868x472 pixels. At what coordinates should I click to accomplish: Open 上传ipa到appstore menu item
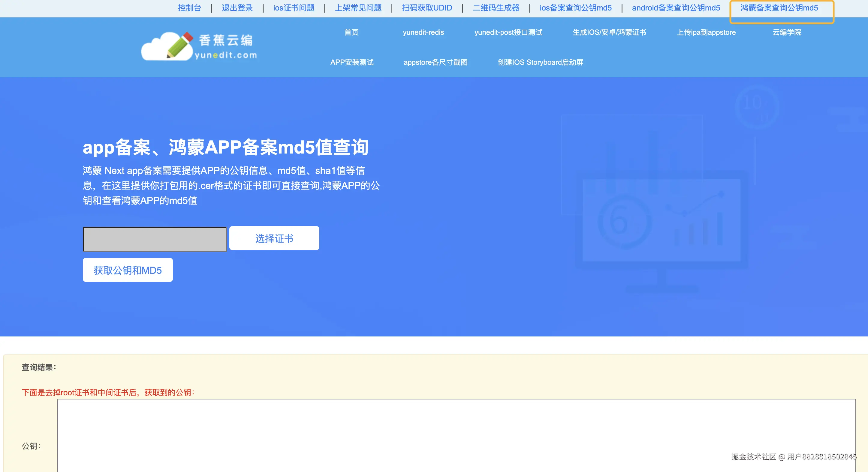pyautogui.click(x=706, y=32)
